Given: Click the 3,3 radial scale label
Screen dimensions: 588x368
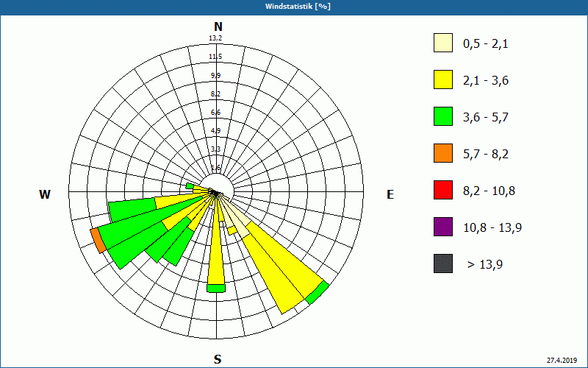Looking at the screenshot, I should click(x=215, y=149).
